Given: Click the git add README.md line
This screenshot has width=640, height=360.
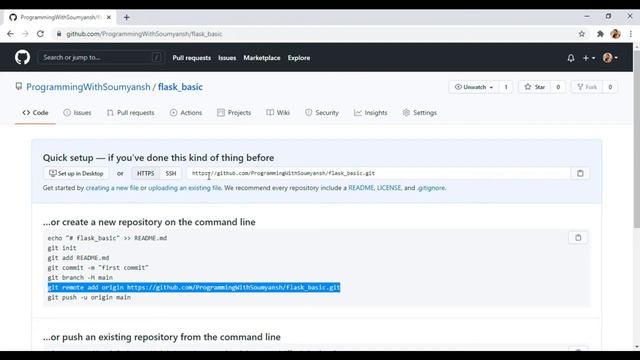Looking at the screenshot, I should tap(78, 258).
